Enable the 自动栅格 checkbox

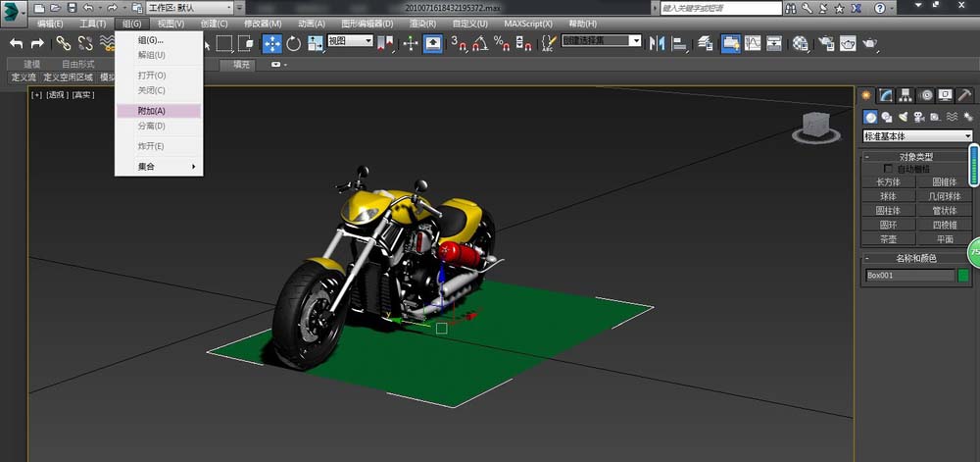tap(889, 169)
